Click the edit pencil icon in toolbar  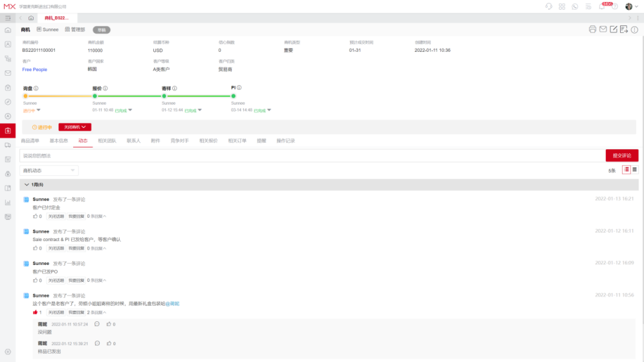pos(614,29)
